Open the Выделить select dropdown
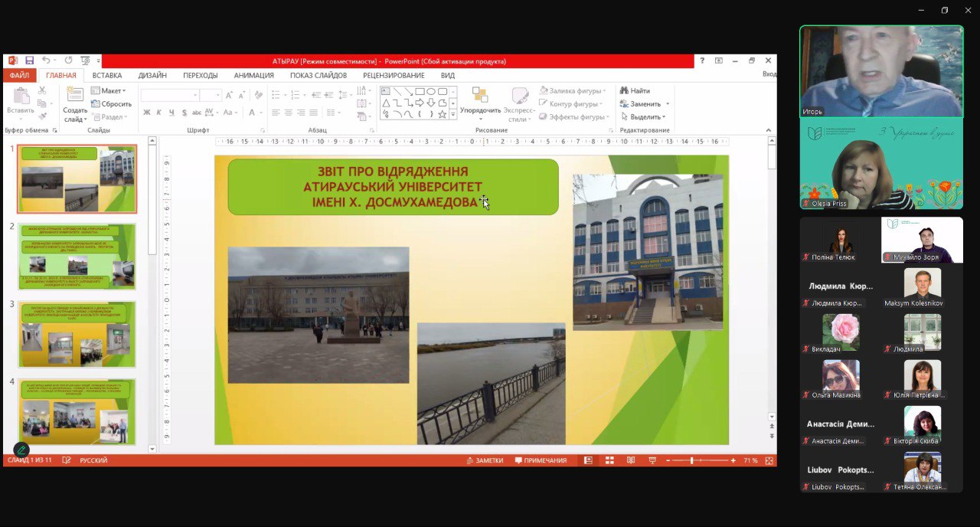This screenshot has height=527, width=980. point(643,117)
